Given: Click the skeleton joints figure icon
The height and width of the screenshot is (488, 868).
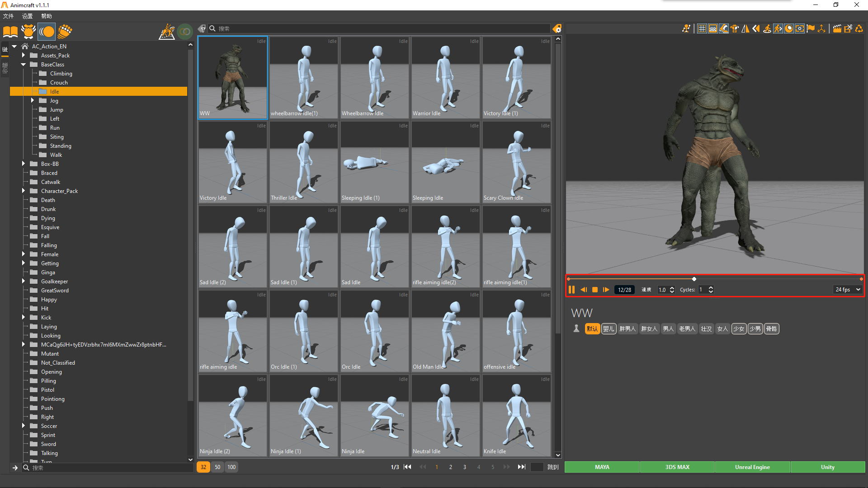Looking at the screenshot, I should (686, 29).
